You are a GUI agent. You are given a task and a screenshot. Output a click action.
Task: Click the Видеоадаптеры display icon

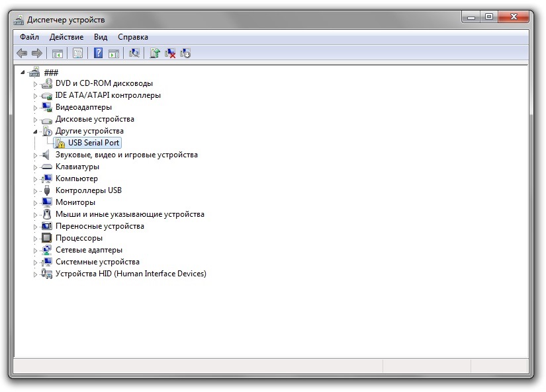click(47, 107)
